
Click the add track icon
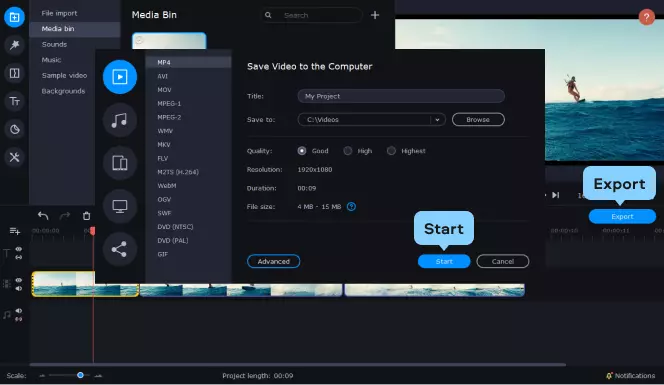coord(14,231)
